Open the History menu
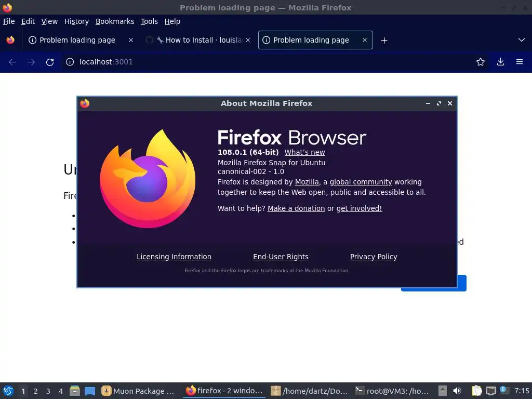 coord(76,21)
